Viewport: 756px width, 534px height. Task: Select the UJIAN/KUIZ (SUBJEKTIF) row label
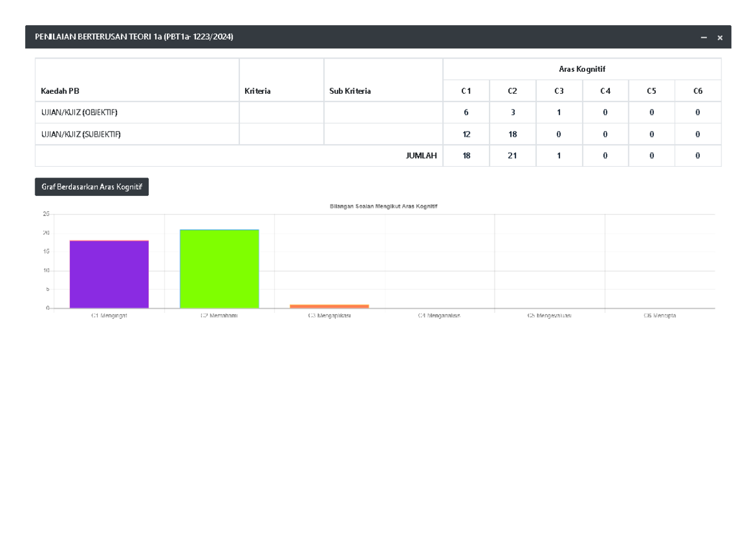(81, 134)
